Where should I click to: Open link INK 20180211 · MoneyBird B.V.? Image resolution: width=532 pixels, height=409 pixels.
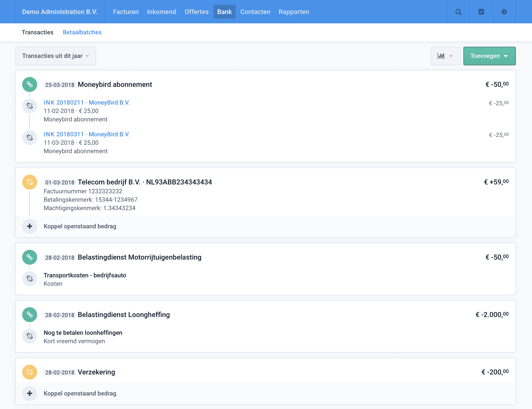point(86,102)
